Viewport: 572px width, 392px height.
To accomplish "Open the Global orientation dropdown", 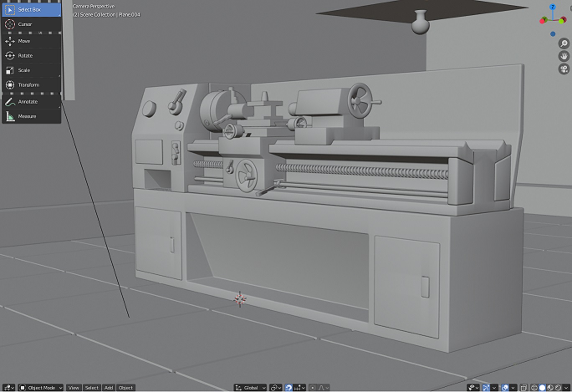I will [x=250, y=388].
